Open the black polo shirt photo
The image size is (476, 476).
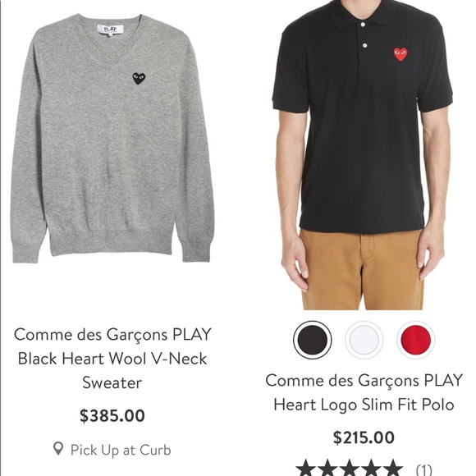(363, 155)
